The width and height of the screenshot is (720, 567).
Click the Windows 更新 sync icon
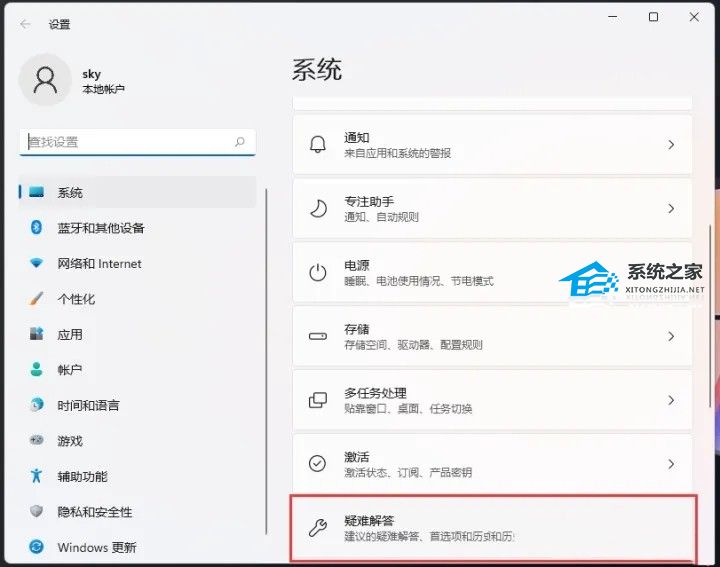tap(36, 546)
